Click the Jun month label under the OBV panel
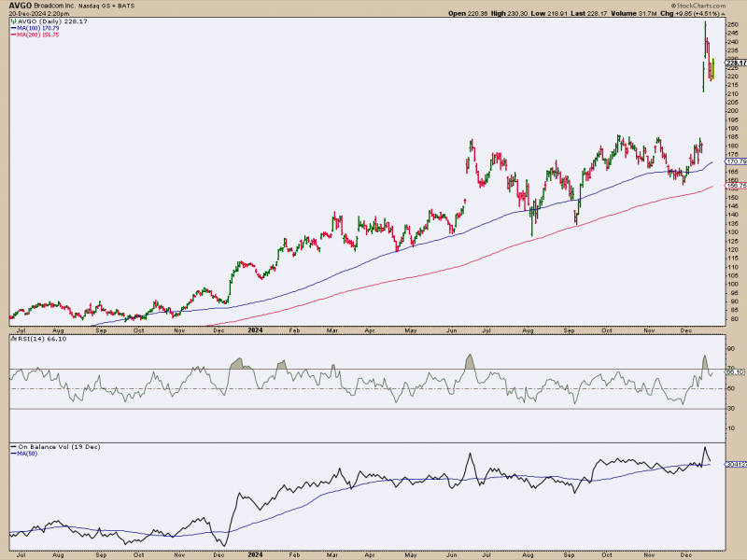The height and width of the screenshot is (560, 747). click(451, 554)
